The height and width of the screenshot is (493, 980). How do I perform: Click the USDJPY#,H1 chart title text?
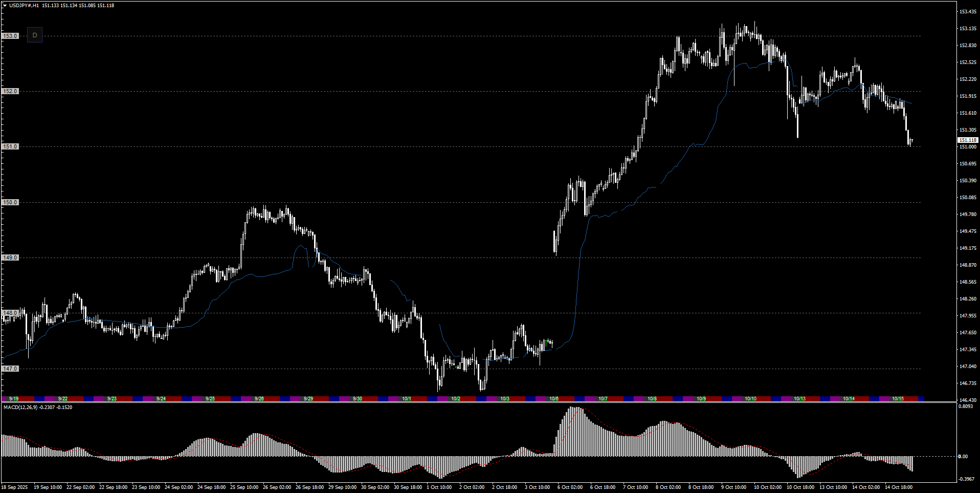[24, 6]
